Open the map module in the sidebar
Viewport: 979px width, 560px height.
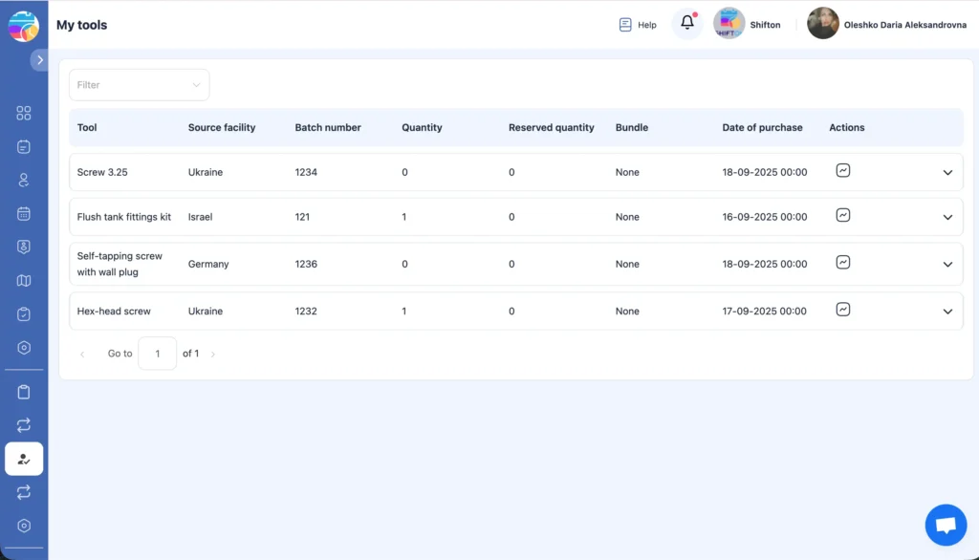click(23, 280)
